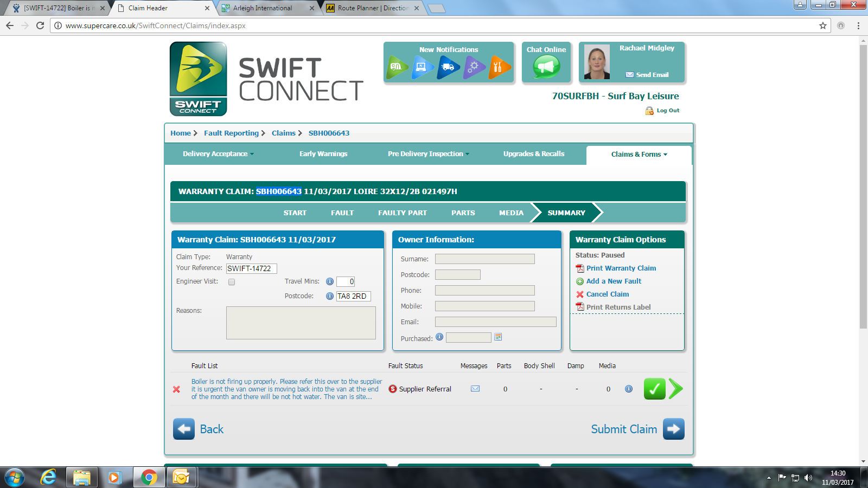The width and height of the screenshot is (868, 488).
Task: Expand the Claims & Forms dropdown
Action: coord(639,155)
